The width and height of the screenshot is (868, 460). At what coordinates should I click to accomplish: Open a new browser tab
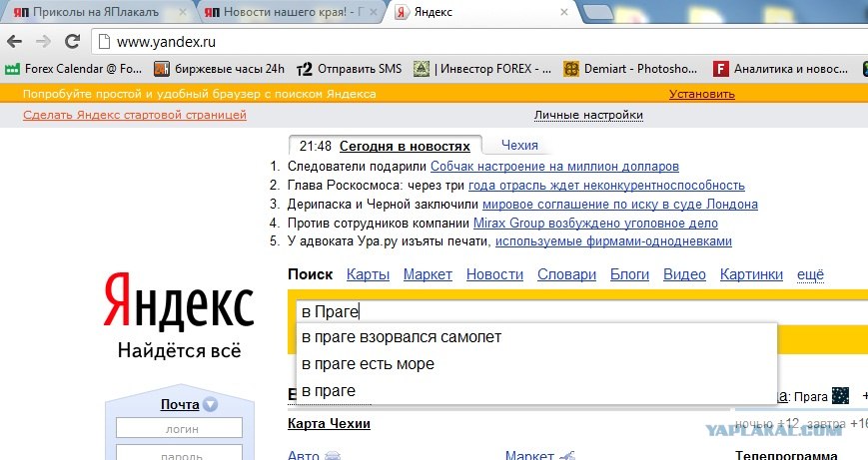pos(596,12)
